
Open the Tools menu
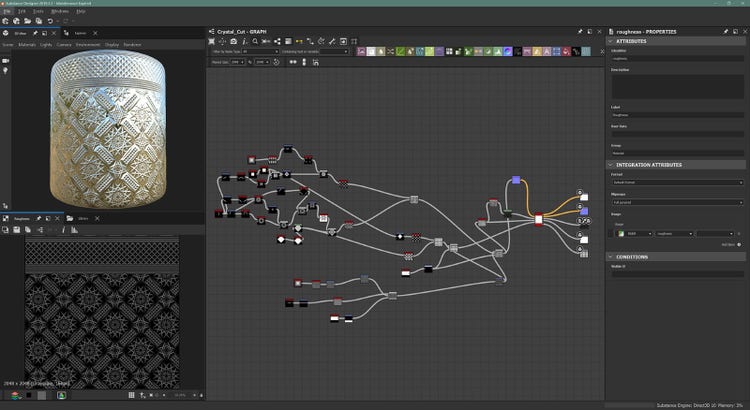coord(37,11)
